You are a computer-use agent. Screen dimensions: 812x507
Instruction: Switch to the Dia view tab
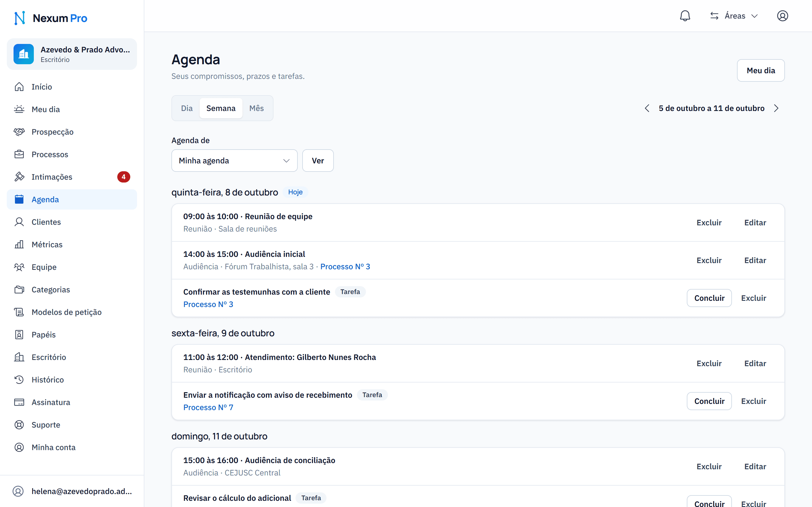click(187, 108)
